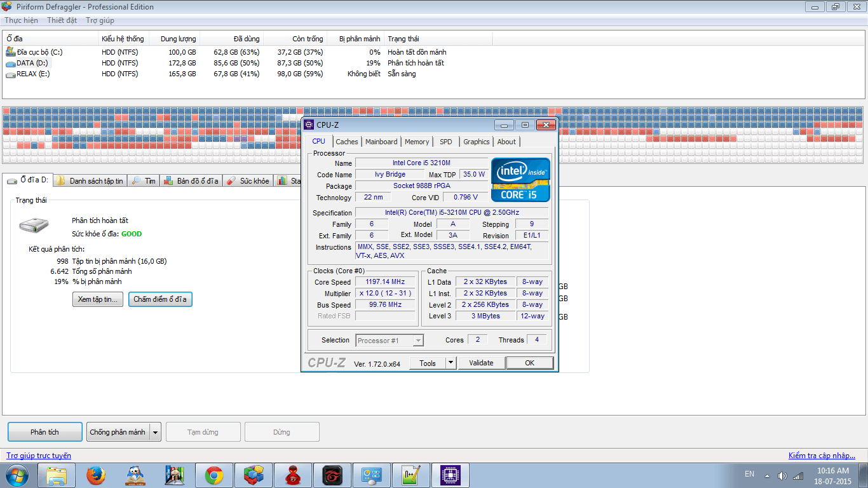Click Kiểm tra cập nhập... link
Screen dimensions: 868x488
822,456
